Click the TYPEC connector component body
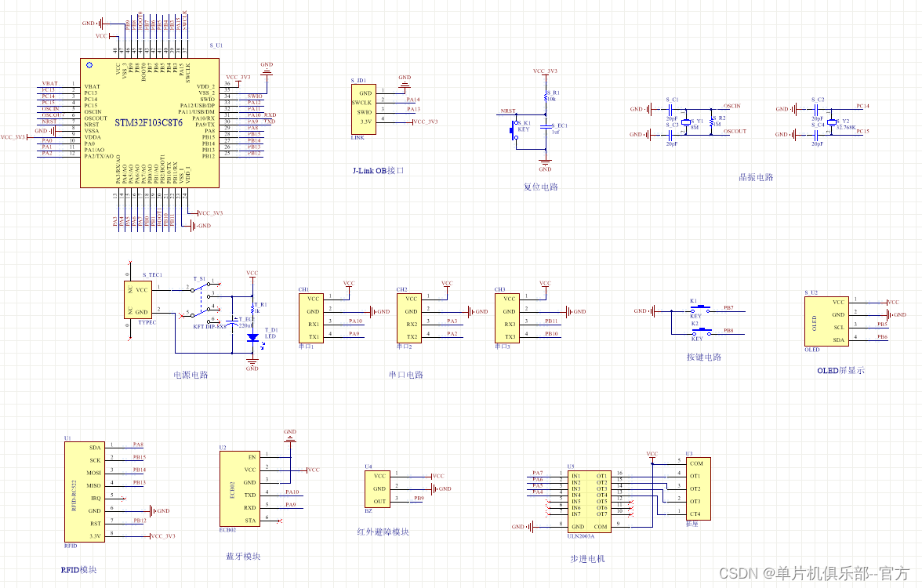The width and height of the screenshot is (922, 588). [140, 300]
